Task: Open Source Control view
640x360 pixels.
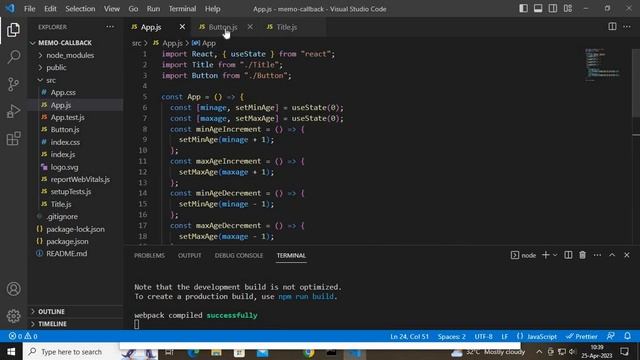Action: pos(13,84)
